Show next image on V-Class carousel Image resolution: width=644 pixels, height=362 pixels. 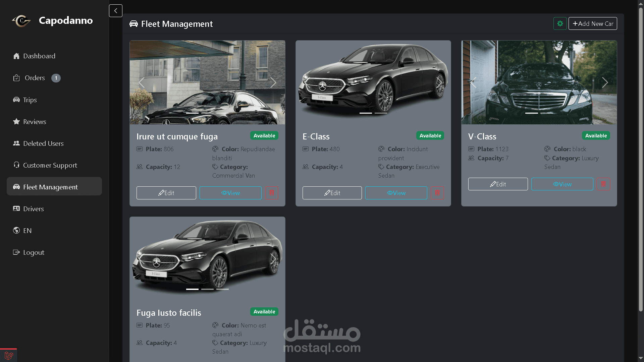click(x=604, y=82)
